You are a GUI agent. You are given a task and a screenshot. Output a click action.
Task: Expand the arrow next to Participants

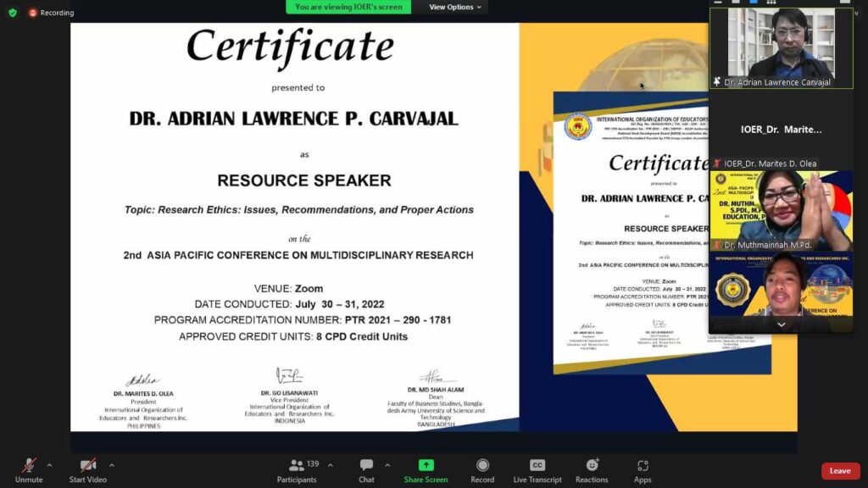point(330,464)
